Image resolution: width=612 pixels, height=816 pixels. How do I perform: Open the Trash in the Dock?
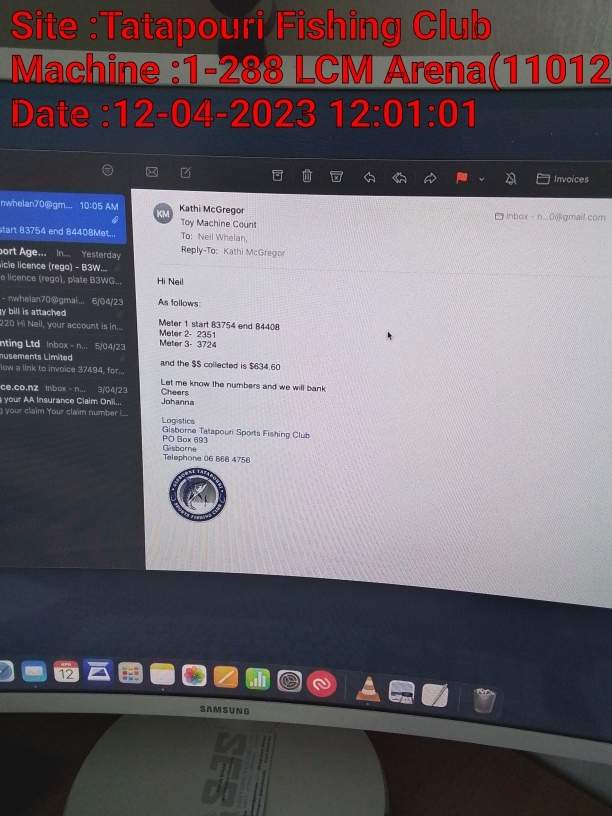[x=484, y=700]
